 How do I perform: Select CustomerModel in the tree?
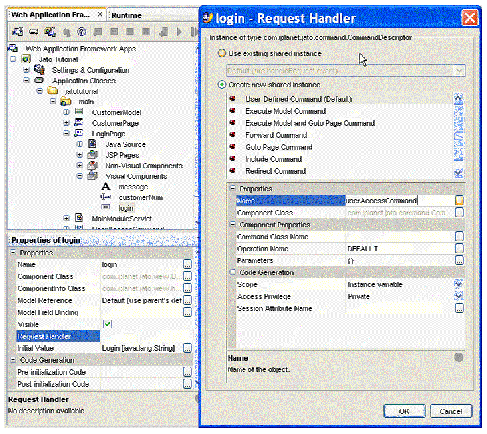pos(117,112)
